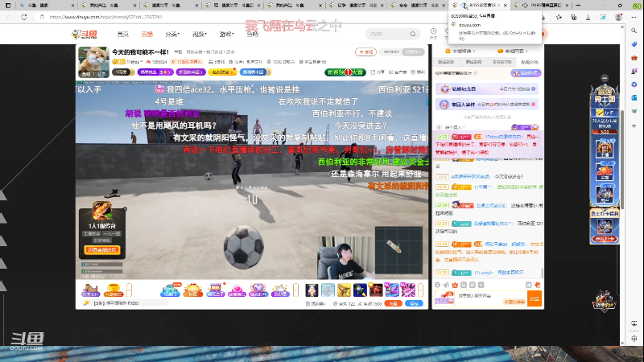Go to 首页 in the top navigation
The width and height of the screenshot is (644, 362).
point(123,34)
